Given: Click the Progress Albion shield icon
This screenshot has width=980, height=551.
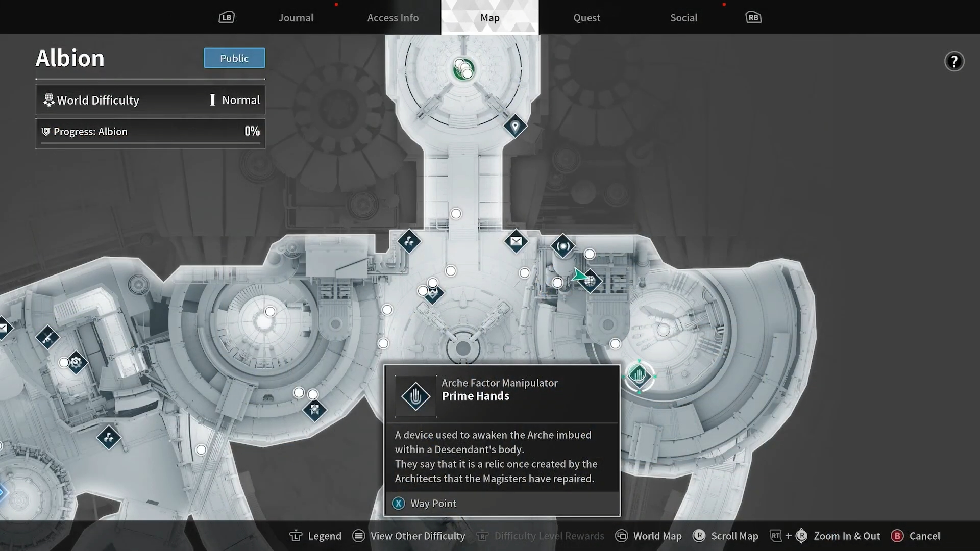Looking at the screenshot, I should pyautogui.click(x=45, y=132).
